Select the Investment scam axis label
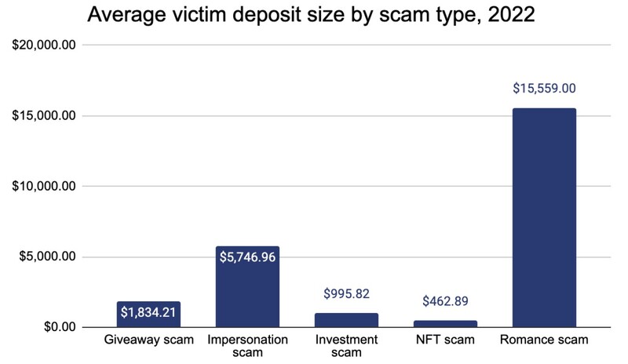628x364 pixels. pyautogui.click(x=346, y=347)
